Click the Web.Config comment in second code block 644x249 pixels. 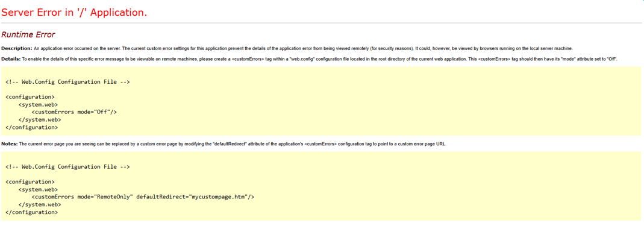[x=67, y=167]
